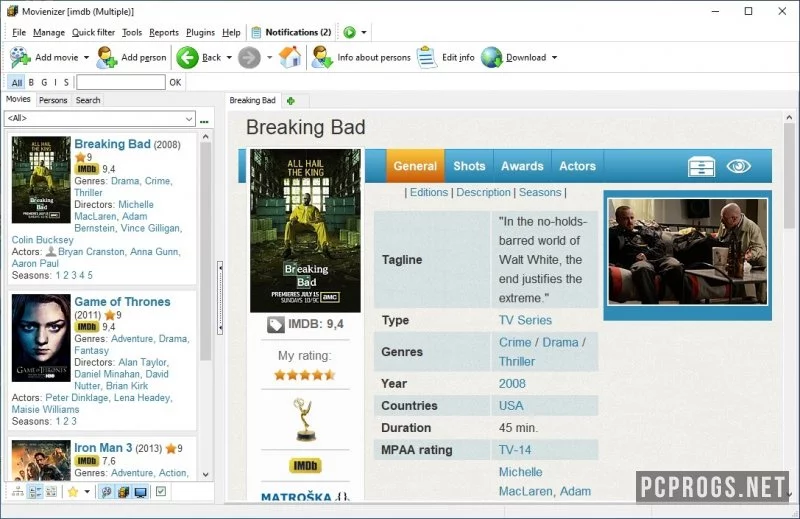The width and height of the screenshot is (800, 519).
Task: Click the tag icon beside IMDB: 9,4
Action: (x=276, y=325)
